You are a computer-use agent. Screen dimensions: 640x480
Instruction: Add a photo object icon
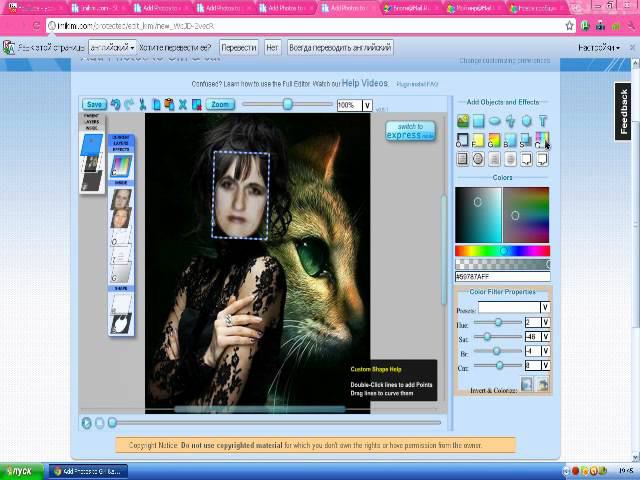click(463, 122)
